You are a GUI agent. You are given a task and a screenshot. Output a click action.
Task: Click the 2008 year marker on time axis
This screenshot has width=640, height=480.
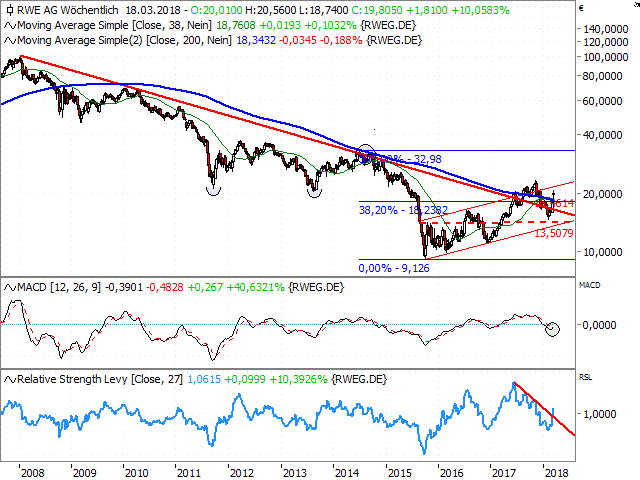tap(32, 473)
